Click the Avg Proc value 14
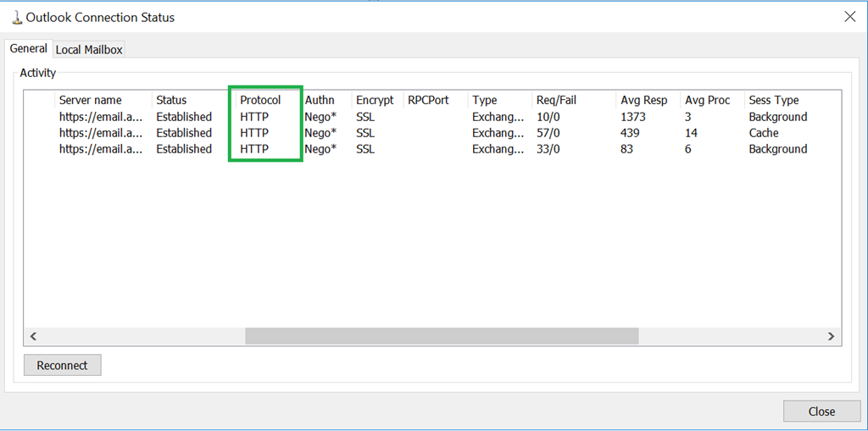This screenshot has width=868, height=431. [x=691, y=133]
